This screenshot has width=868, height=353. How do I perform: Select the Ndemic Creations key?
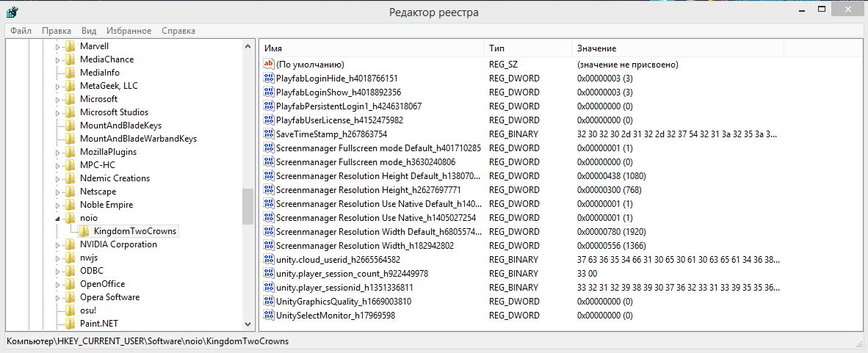[115, 178]
